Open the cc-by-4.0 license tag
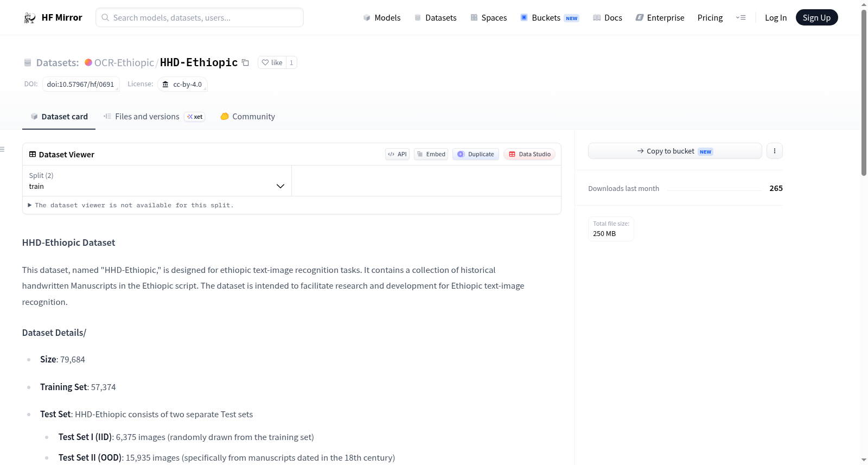Image resolution: width=868 pixels, height=465 pixels. coord(183,84)
